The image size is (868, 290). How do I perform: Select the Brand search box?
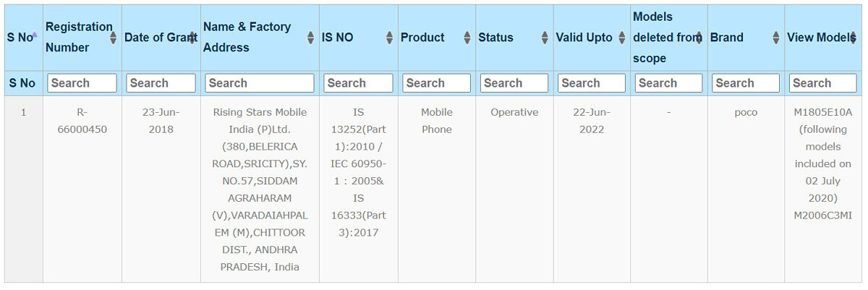746,83
